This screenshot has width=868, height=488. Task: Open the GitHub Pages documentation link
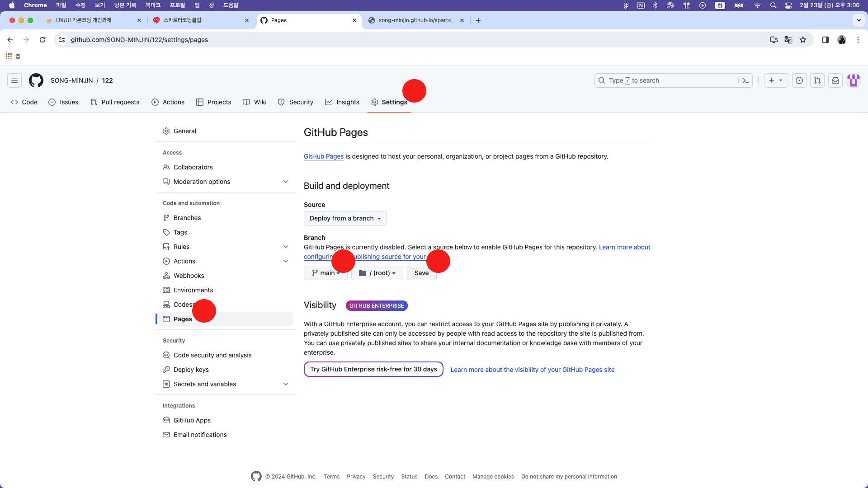click(324, 156)
